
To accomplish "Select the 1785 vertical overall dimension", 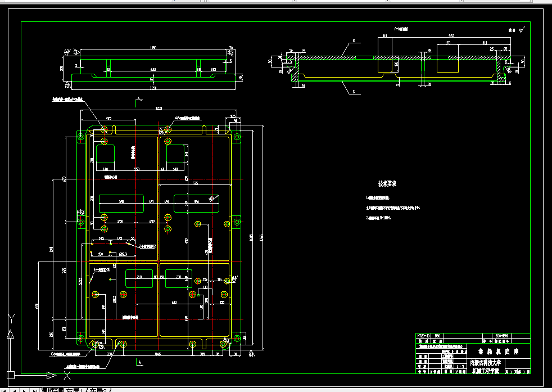I will (x=261, y=237).
